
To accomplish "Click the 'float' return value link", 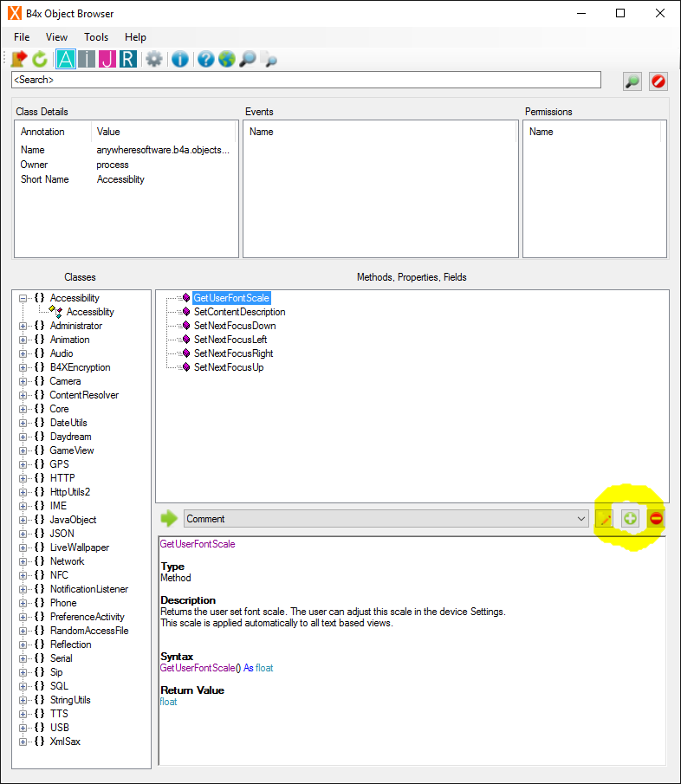I will [168, 702].
